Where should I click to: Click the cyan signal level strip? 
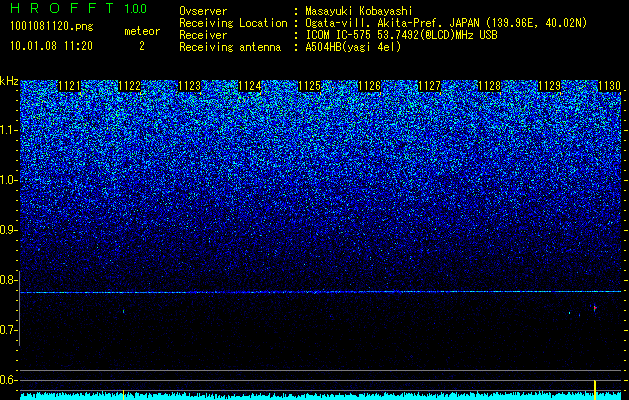(321, 396)
